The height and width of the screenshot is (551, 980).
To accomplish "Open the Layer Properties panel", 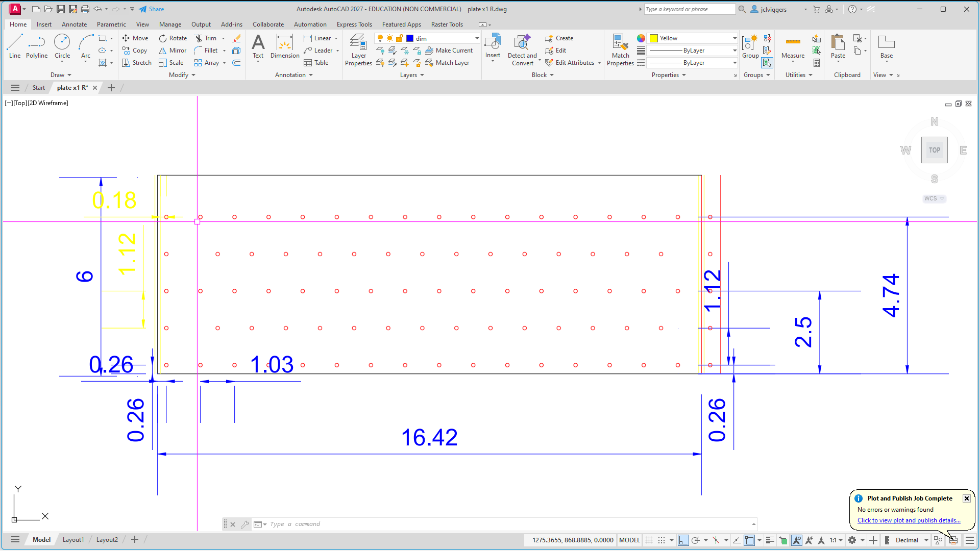I will pos(358,50).
